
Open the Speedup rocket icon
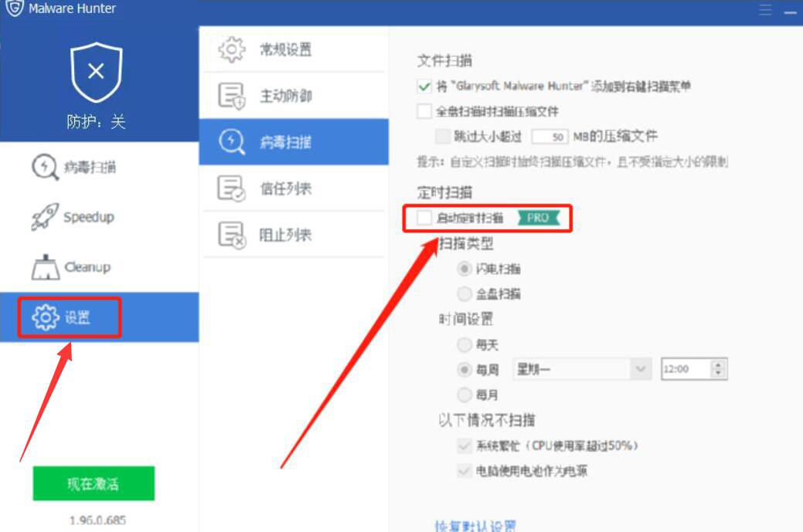tap(45, 217)
